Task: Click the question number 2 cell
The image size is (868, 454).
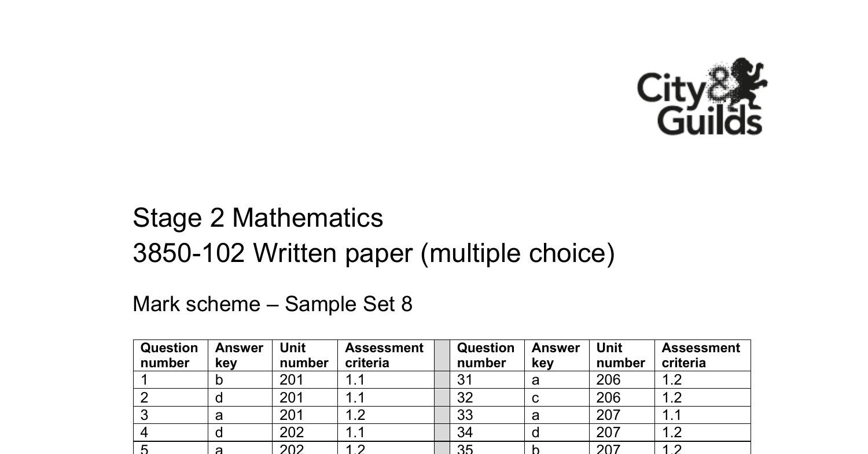Action: tap(170, 398)
